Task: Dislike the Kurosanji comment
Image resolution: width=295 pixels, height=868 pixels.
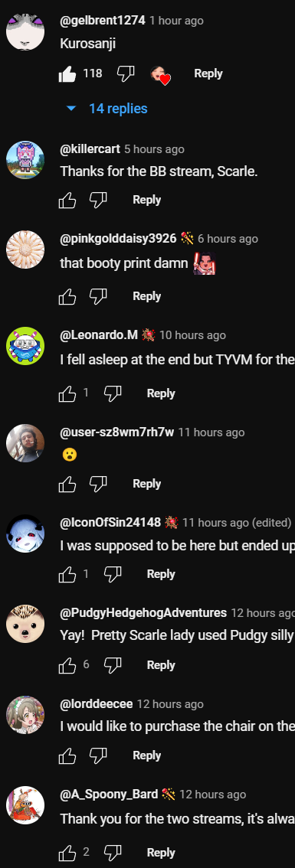Action: coord(126,73)
